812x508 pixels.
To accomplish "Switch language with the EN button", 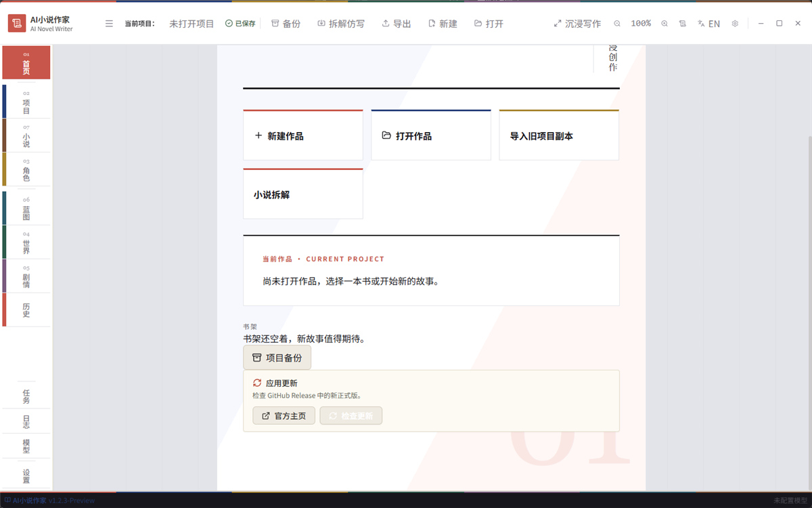I will (x=709, y=24).
